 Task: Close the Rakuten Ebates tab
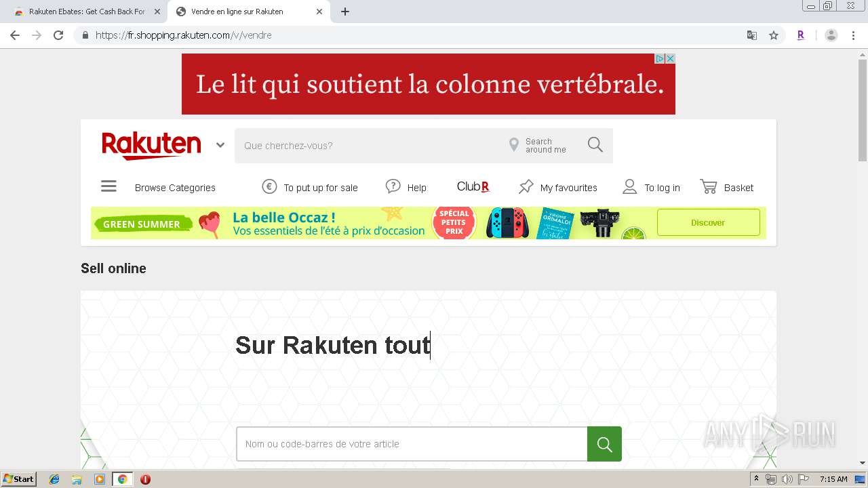pyautogui.click(x=157, y=12)
